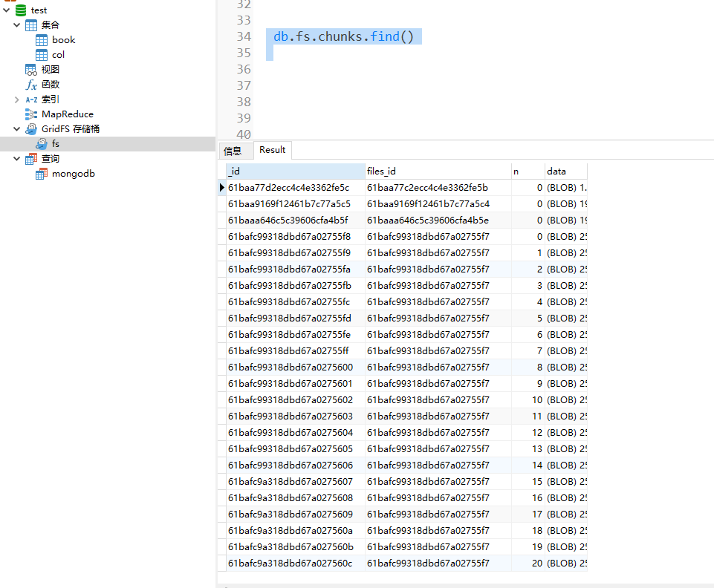This screenshot has height=588, width=714.
Task: Select the col collection
Action: tap(58, 55)
